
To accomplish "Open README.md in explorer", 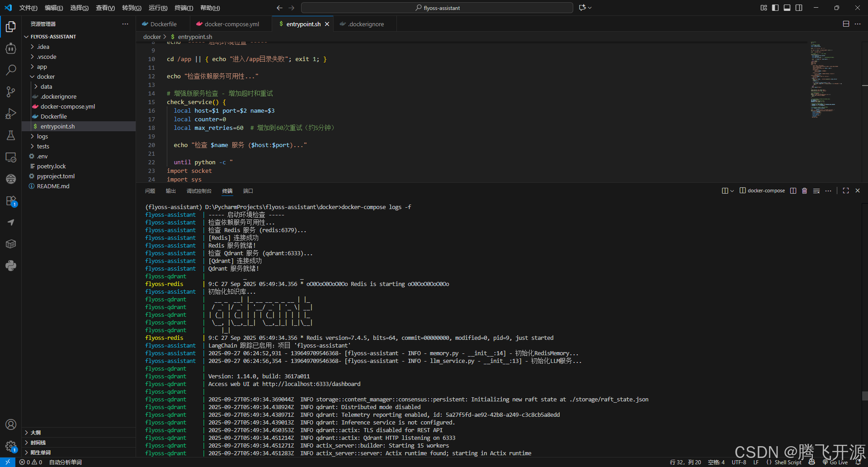I will 79,186.
